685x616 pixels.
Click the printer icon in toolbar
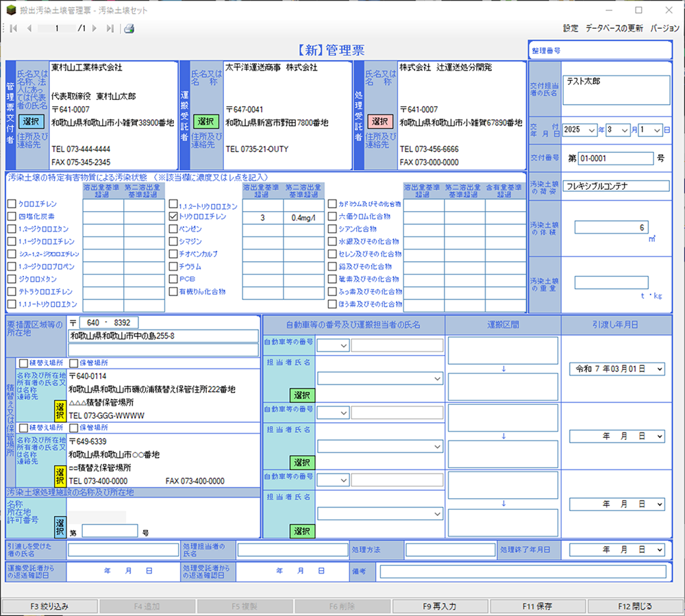pos(129,29)
